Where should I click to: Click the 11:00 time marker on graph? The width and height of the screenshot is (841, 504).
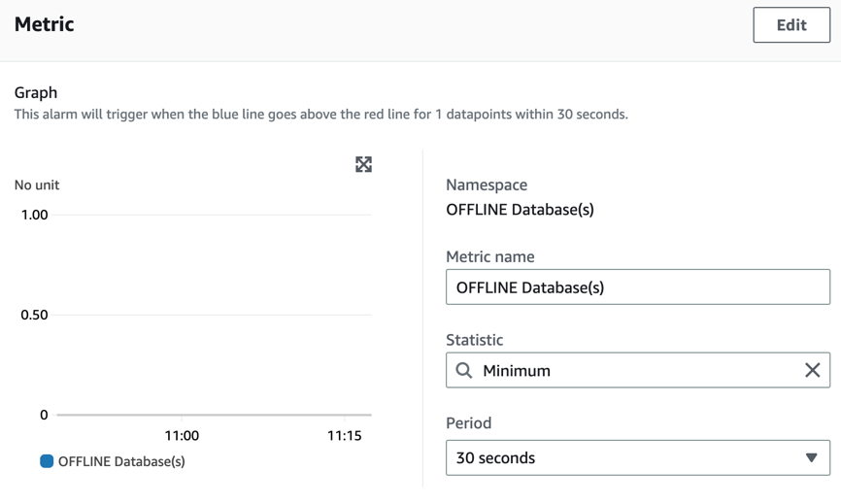(x=182, y=436)
